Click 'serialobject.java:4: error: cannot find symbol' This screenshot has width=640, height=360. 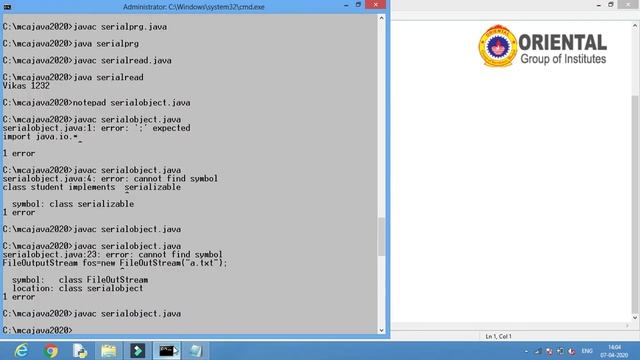coord(110,179)
